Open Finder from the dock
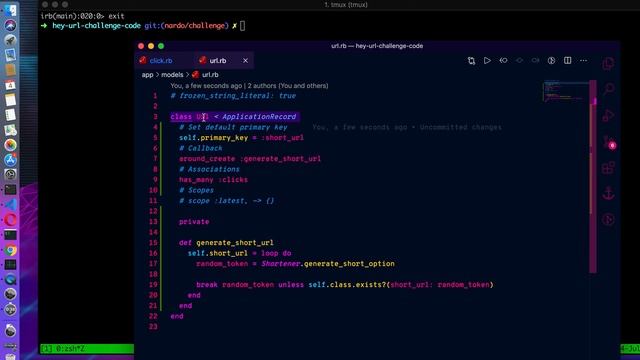 pos(10,10)
